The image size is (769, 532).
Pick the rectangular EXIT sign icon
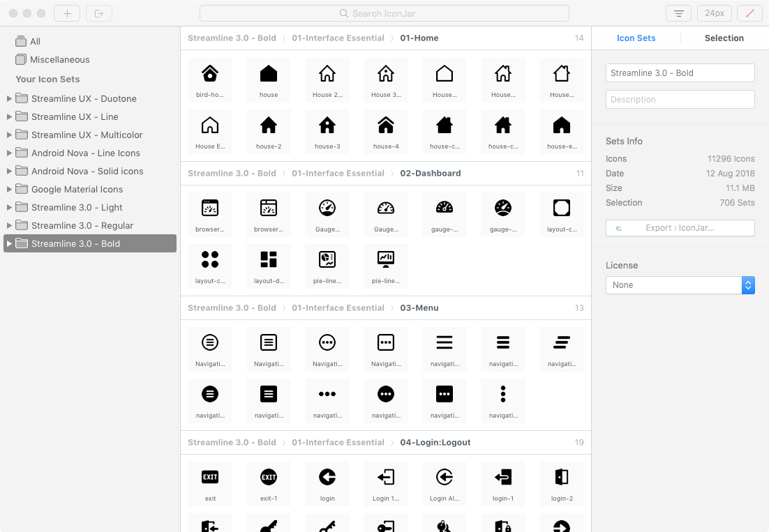coord(210,483)
